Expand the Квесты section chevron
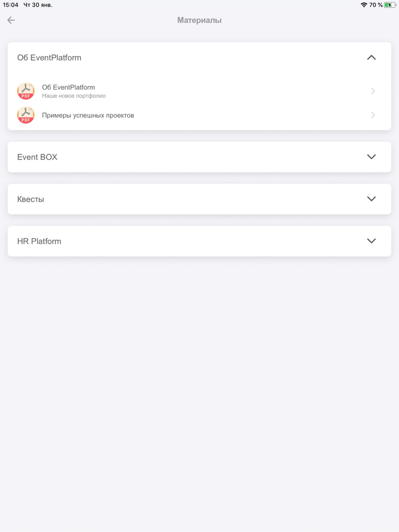Viewport: 399px width, 532px height. coord(371,199)
